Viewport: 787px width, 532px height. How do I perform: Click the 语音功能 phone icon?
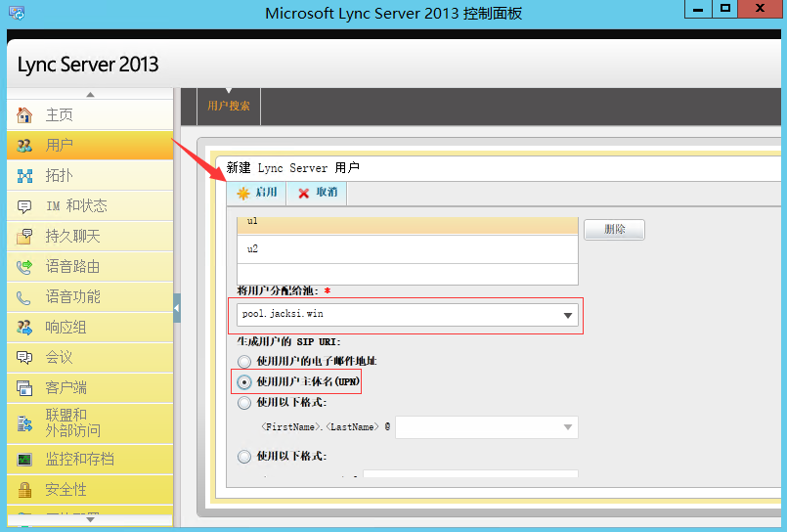click(24, 297)
